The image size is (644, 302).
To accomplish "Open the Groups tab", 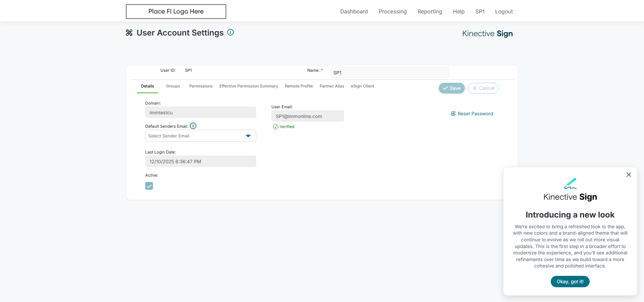I will pos(173,86).
